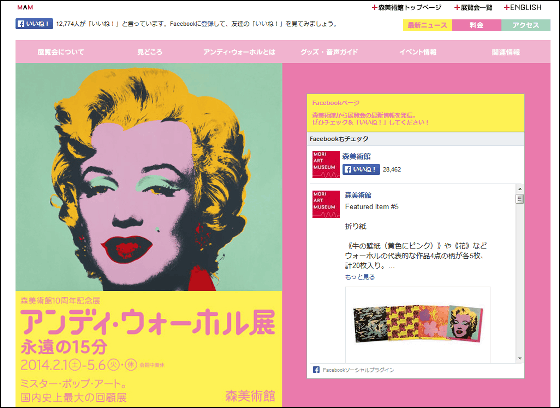Screen dimensions: 560x408
Task: Click the Facebook feed scrollbar thumb
Action: [x=520, y=199]
